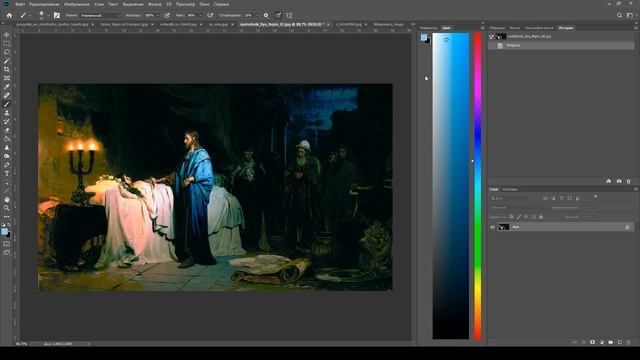Create a new layer icon
Image resolution: width=640 pixels, height=360 pixels.
pyautogui.click(x=620, y=342)
